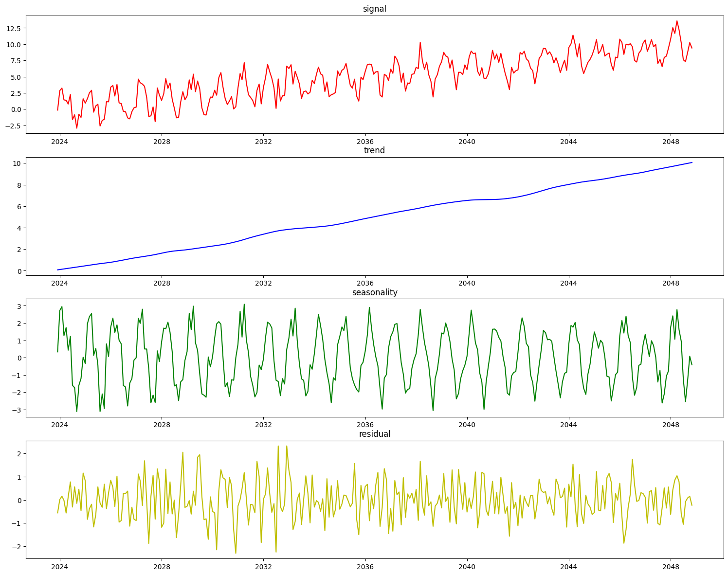Click the 4 y-axis label on trend plot
728x575 pixels.
point(18,228)
